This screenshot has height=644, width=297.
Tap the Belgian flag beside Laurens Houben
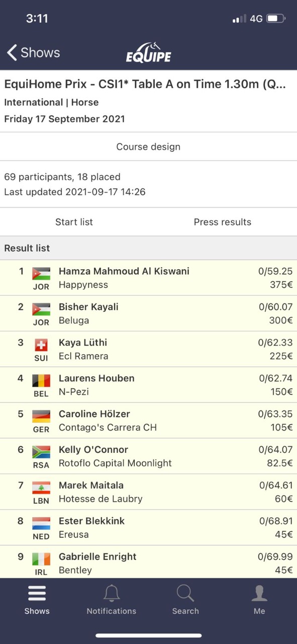coord(41,380)
